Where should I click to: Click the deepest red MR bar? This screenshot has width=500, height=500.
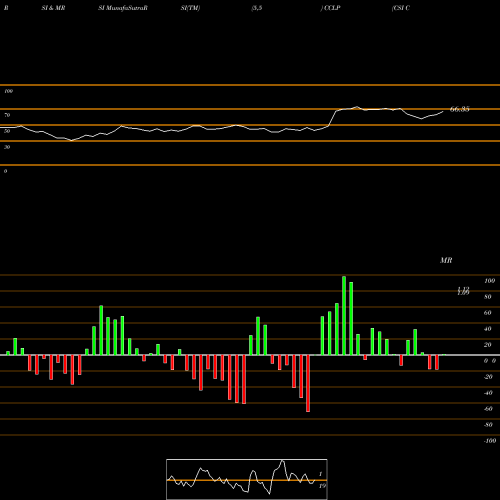click(x=308, y=383)
